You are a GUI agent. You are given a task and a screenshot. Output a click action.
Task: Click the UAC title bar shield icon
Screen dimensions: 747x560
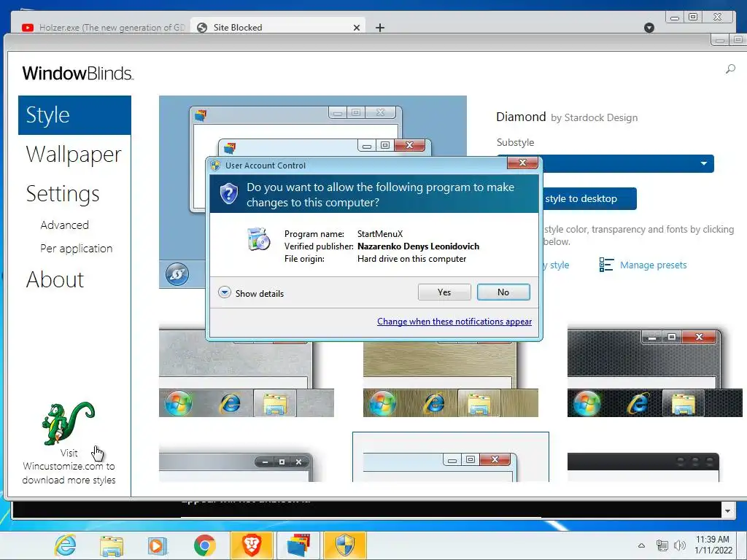215,166
